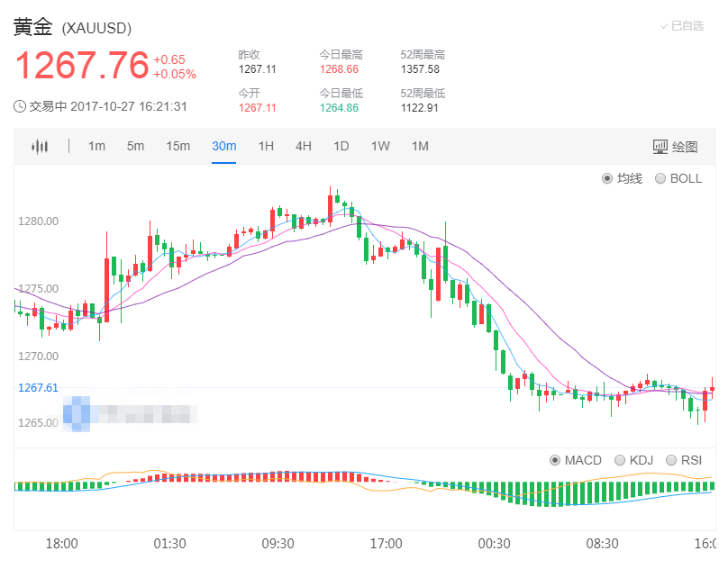Select the BOLL indicator radio button

point(663,178)
